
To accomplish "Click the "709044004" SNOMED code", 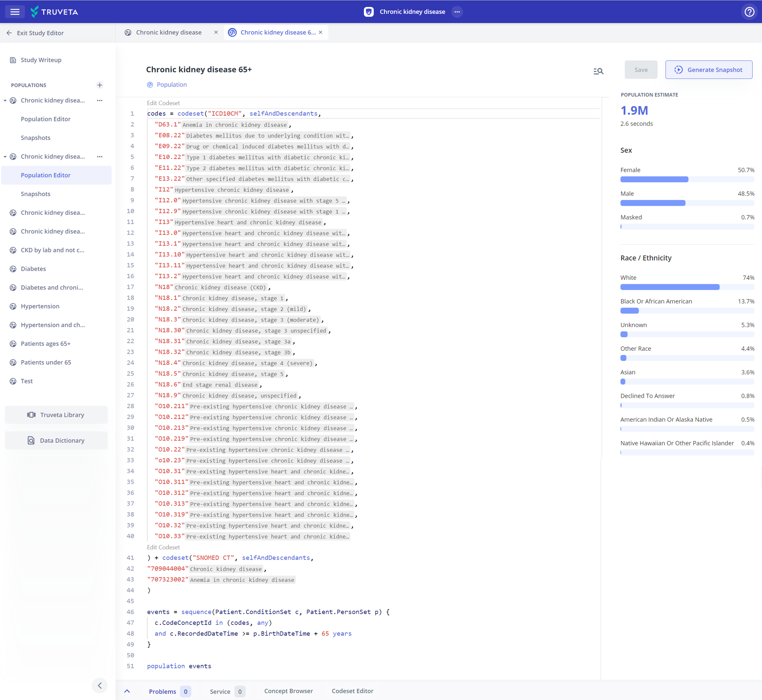I will (168, 569).
